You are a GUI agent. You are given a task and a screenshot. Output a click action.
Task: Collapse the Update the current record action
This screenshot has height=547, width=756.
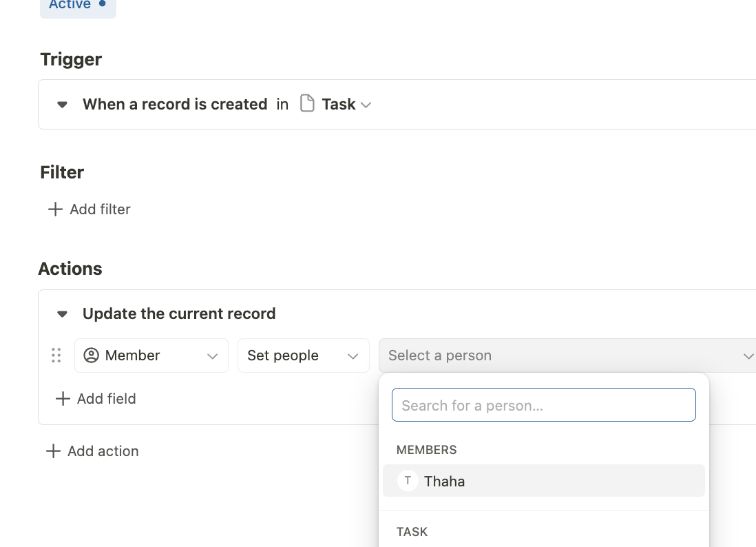(62, 314)
